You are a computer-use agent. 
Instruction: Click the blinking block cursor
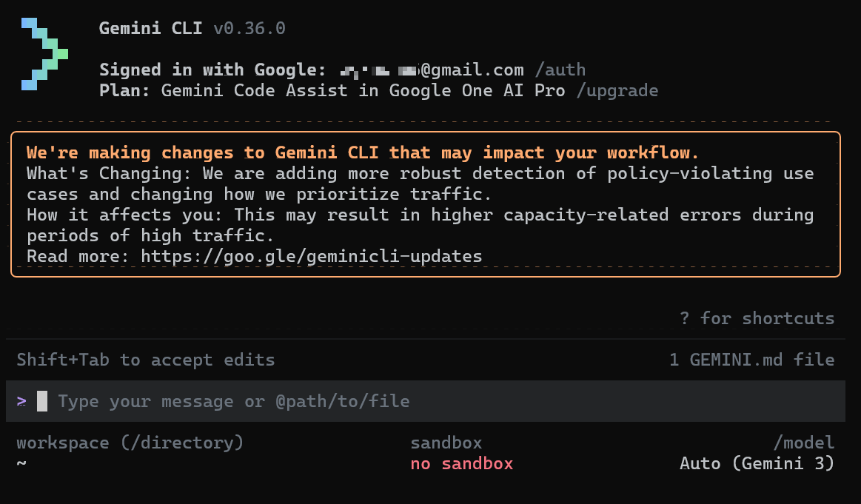tap(42, 401)
